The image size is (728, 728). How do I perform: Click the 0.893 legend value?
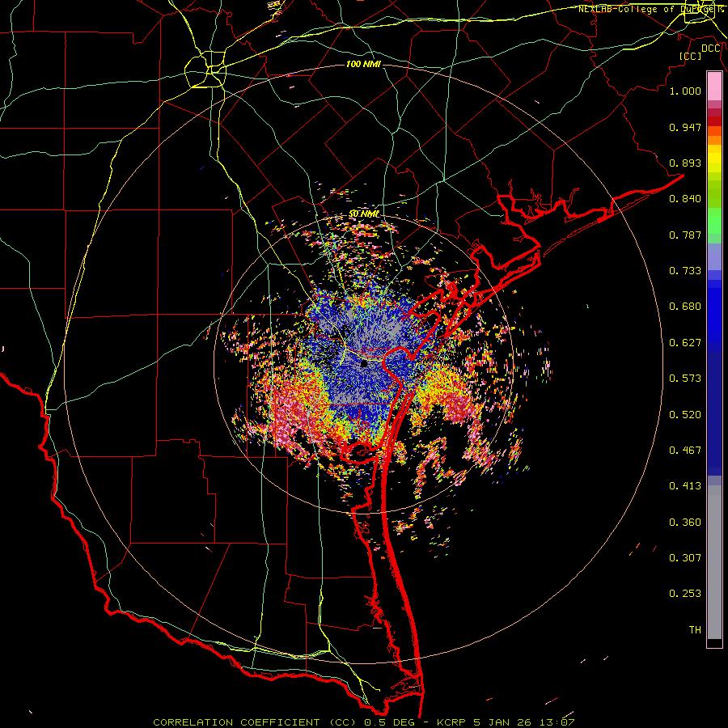[x=685, y=163]
